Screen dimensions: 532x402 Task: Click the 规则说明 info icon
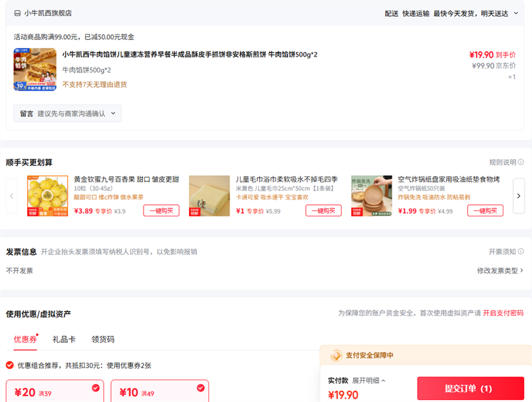click(x=521, y=162)
